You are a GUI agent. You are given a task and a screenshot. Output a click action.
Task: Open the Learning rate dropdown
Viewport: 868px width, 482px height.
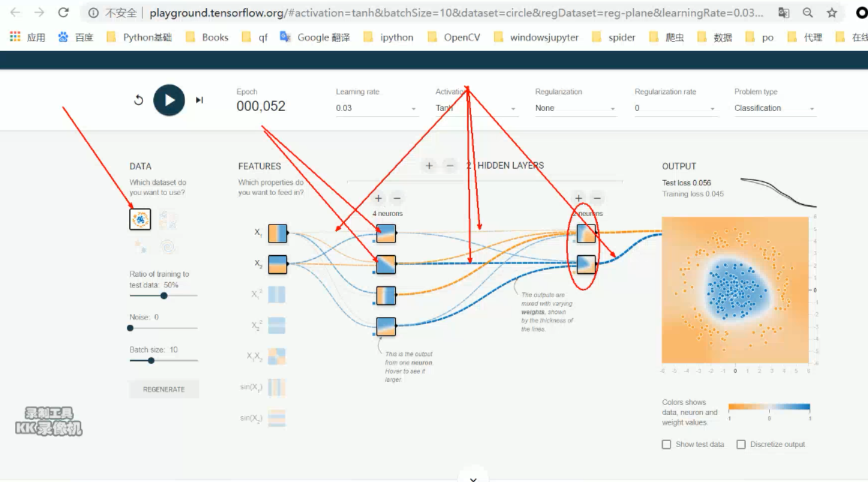376,109
